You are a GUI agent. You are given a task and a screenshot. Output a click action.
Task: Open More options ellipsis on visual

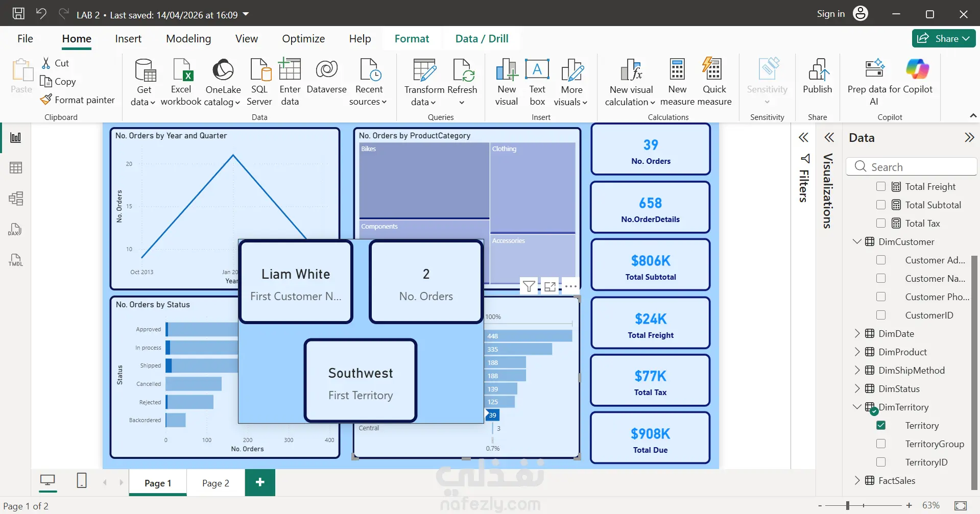571,286
